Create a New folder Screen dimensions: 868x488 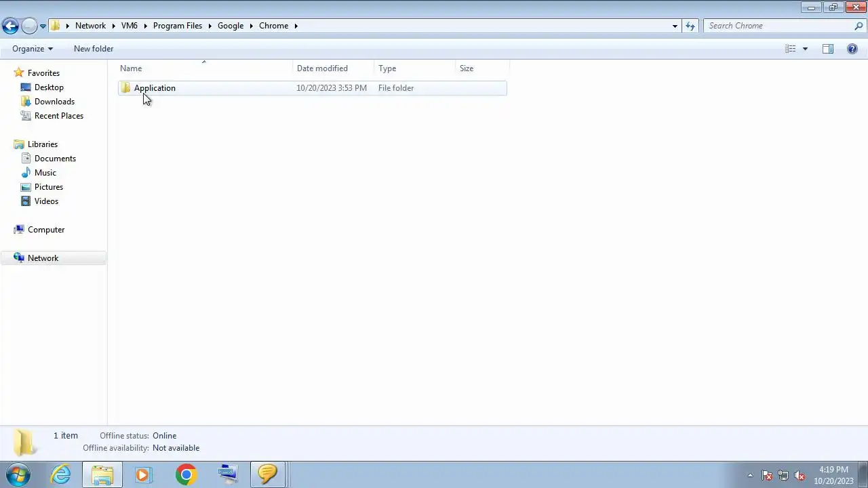[x=94, y=49]
